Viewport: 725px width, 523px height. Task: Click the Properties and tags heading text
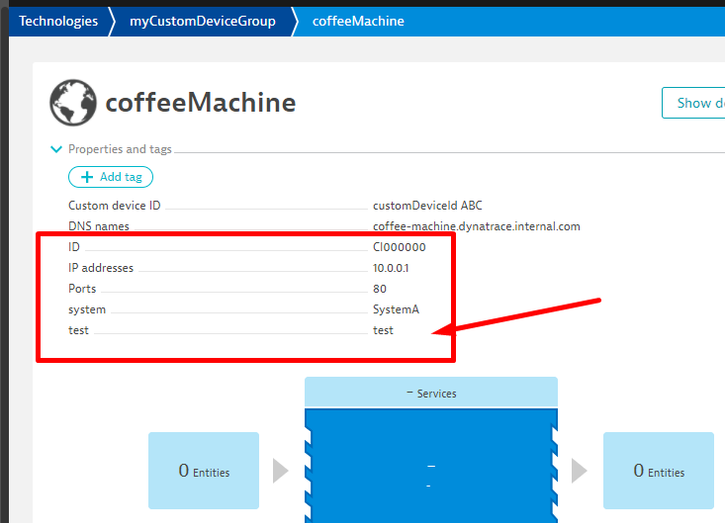pos(120,149)
